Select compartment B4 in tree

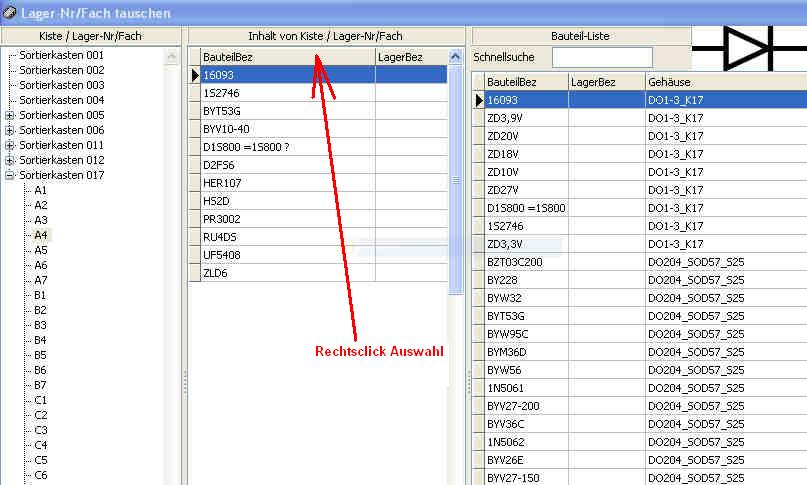pyautogui.click(x=40, y=340)
